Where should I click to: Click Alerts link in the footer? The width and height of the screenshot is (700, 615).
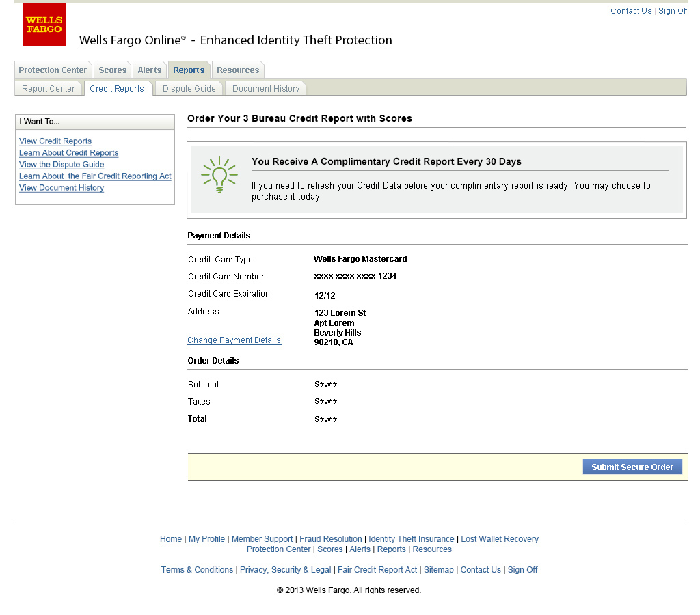coord(360,549)
